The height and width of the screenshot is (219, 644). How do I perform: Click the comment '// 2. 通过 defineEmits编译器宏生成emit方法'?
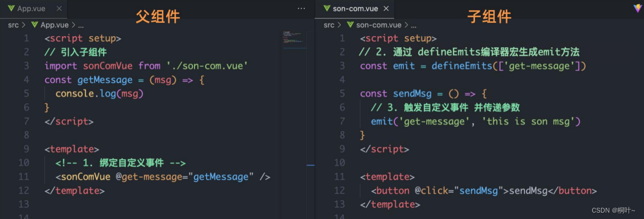click(x=469, y=52)
